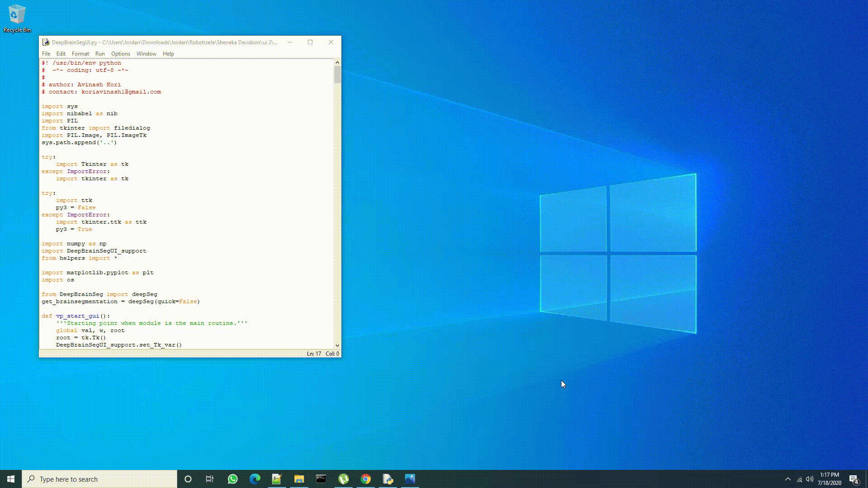The height and width of the screenshot is (488, 868).
Task: Click the scrollbar up arrow
Action: (x=337, y=62)
